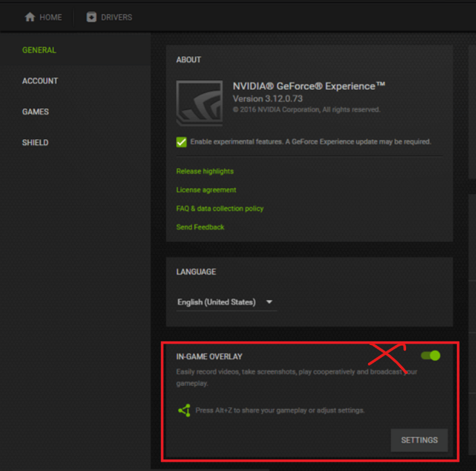The width and height of the screenshot is (476, 471).
Task: Open FAQ & data collection policy link
Action: [x=220, y=208]
